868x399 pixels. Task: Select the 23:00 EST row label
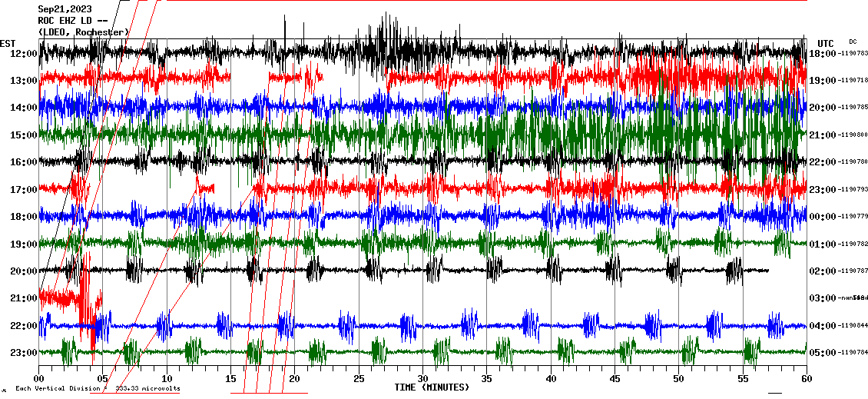click(x=24, y=353)
